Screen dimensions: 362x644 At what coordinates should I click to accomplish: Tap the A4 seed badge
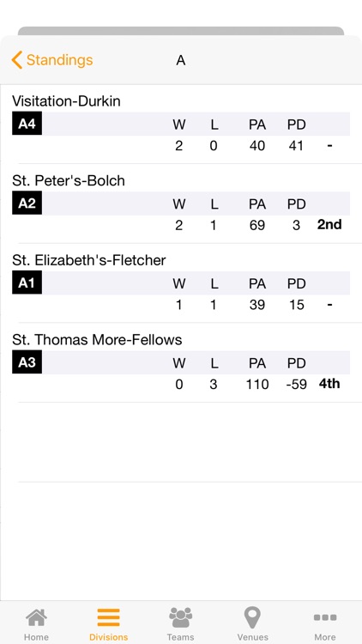(x=27, y=123)
